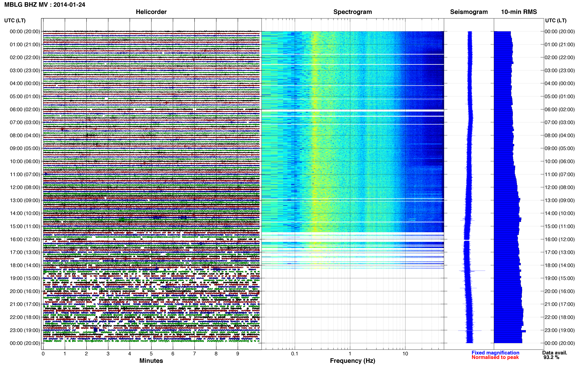The width and height of the screenshot is (588, 368).
Task: Click minute tick 5 under Helicorder
Action: pos(151,354)
